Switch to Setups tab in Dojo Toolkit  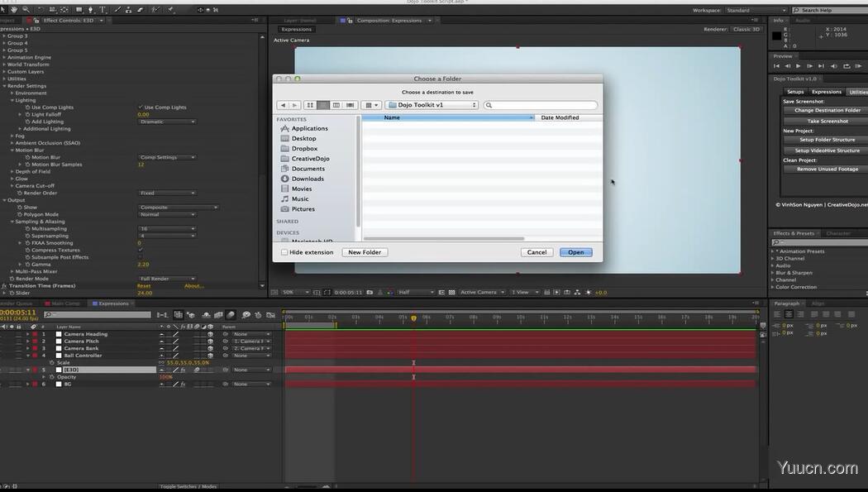(795, 92)
